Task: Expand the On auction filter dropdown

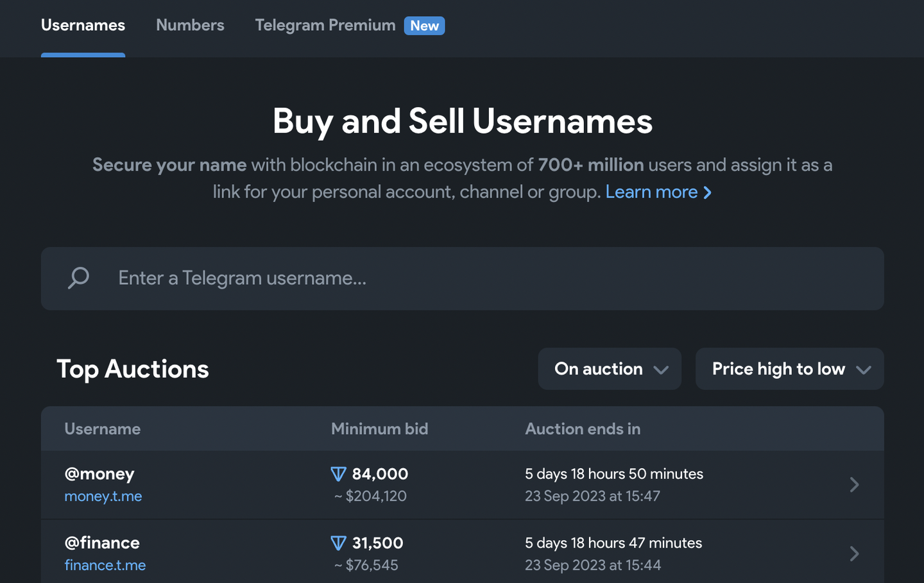Action: point(609,369)
